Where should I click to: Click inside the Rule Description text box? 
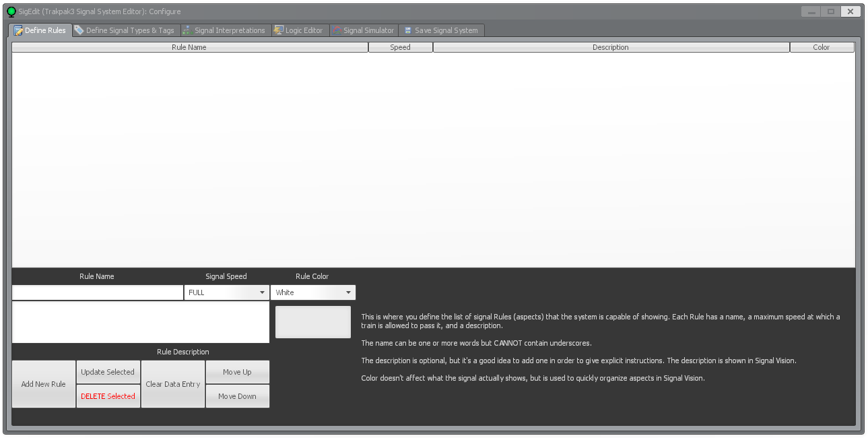coord(141,322)
